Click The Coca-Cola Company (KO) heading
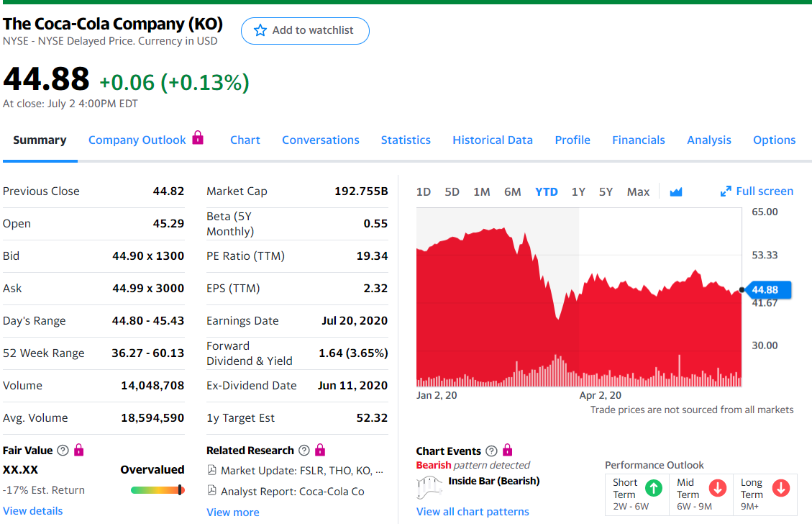 click(x=113, y=24)
